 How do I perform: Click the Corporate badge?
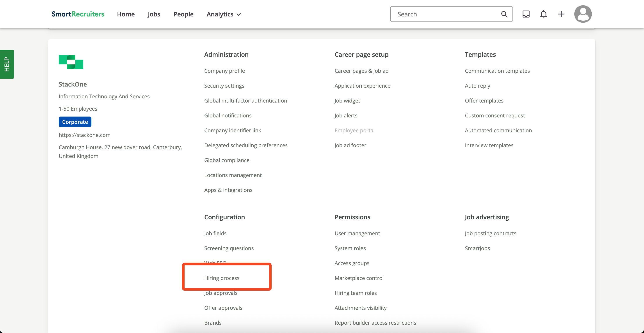tap(75, 122)
